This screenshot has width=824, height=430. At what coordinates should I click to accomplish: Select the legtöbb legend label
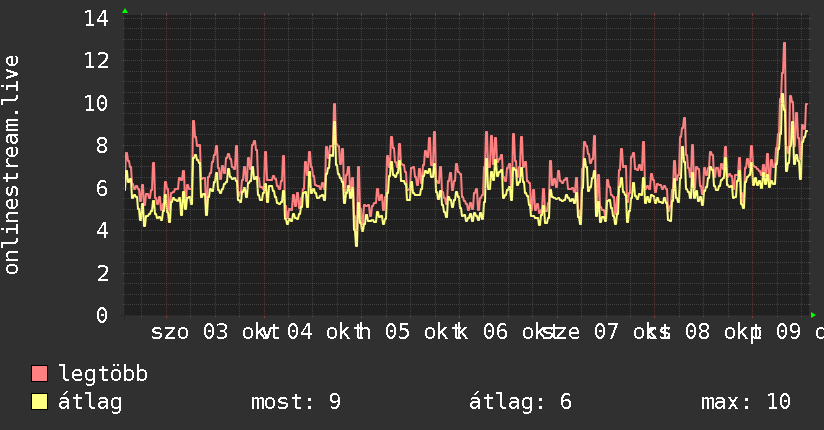coord(103,374)
